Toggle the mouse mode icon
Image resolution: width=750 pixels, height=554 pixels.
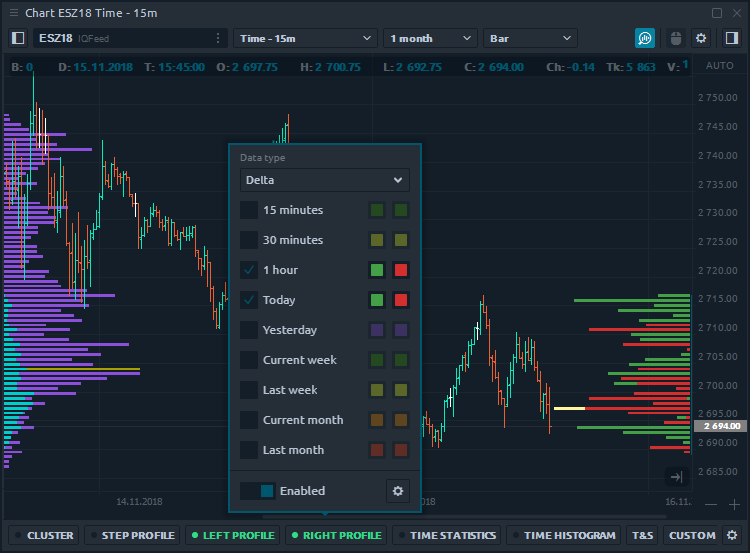[x=675, y=38]
